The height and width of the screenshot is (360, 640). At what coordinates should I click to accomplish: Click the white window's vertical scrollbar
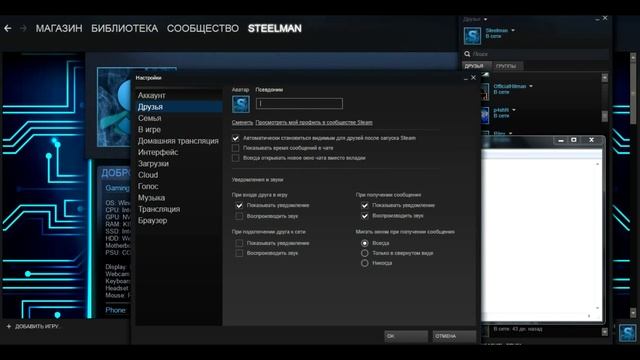tap(598, 236)
